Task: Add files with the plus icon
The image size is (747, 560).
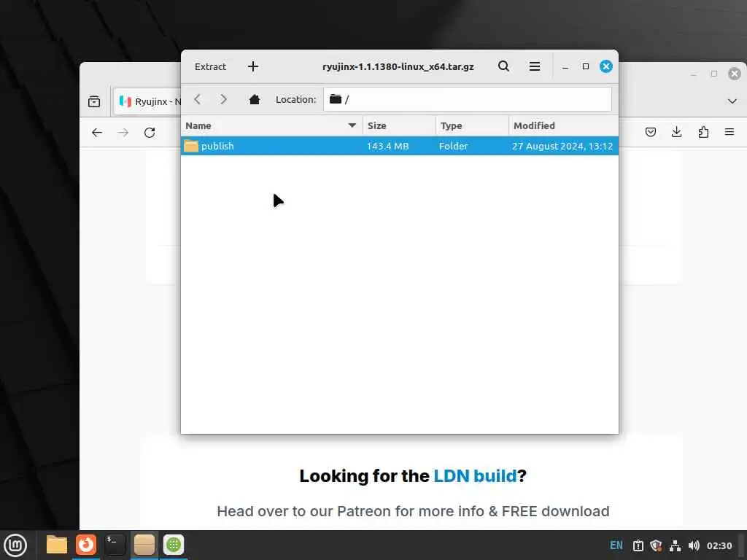Action: (253, 66)
